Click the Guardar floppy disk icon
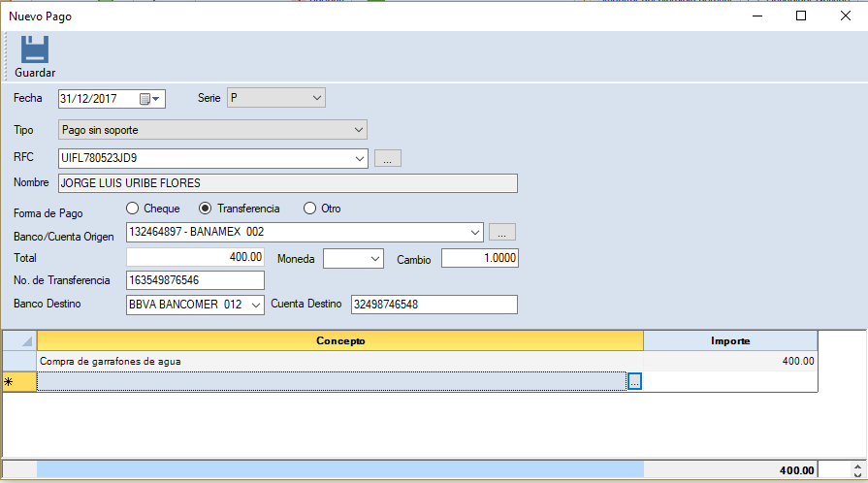 [35, 50]
